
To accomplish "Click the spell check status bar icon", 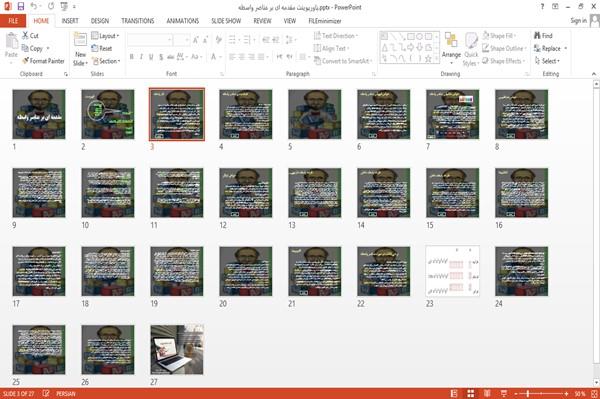I will click(46, 393).
